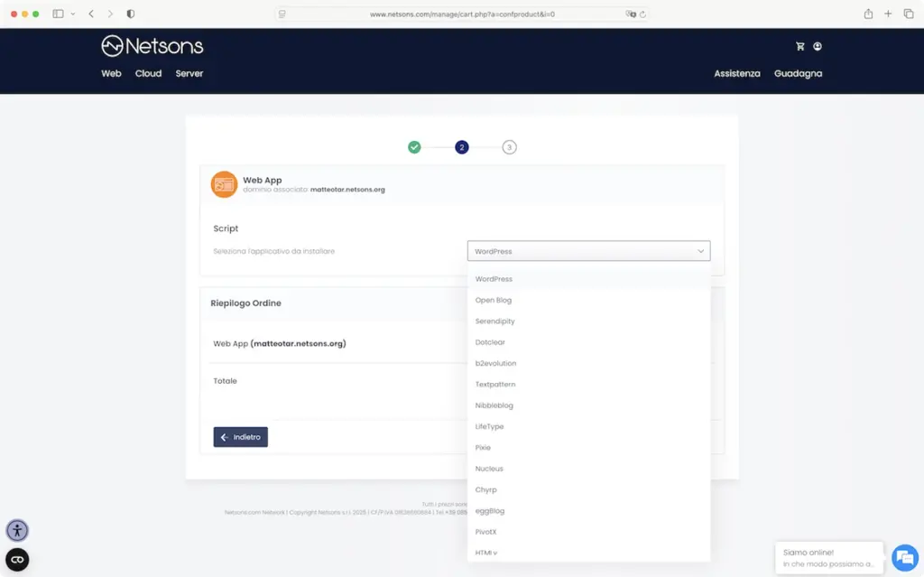Click the privacy shield icon in toolbar
This screenshot has height=577, width=924.
point(131,14)
